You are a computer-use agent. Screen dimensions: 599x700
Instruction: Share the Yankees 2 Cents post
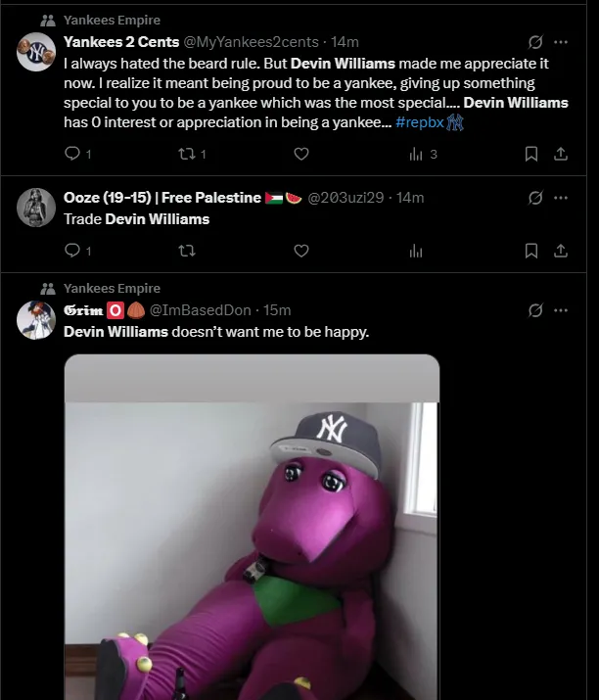click(x=561, y=154)
